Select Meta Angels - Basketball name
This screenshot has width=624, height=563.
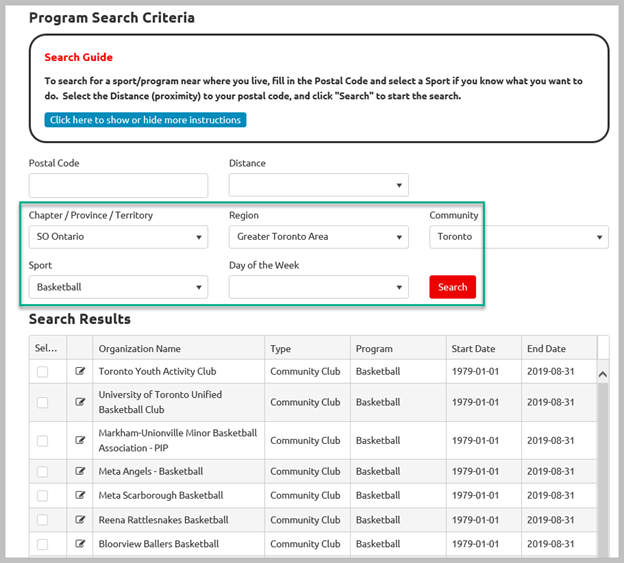coord(151,471)
